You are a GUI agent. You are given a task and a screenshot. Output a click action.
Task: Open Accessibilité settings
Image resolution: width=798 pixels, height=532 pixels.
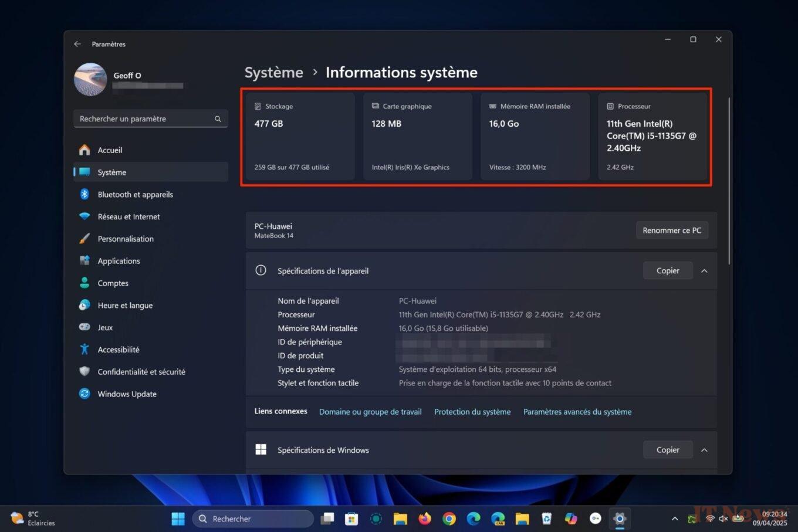[150, 350]
